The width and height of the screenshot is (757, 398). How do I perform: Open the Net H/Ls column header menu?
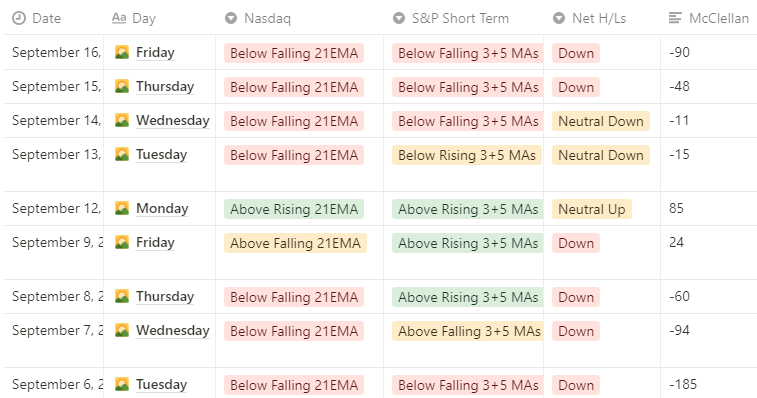[602, 18]
